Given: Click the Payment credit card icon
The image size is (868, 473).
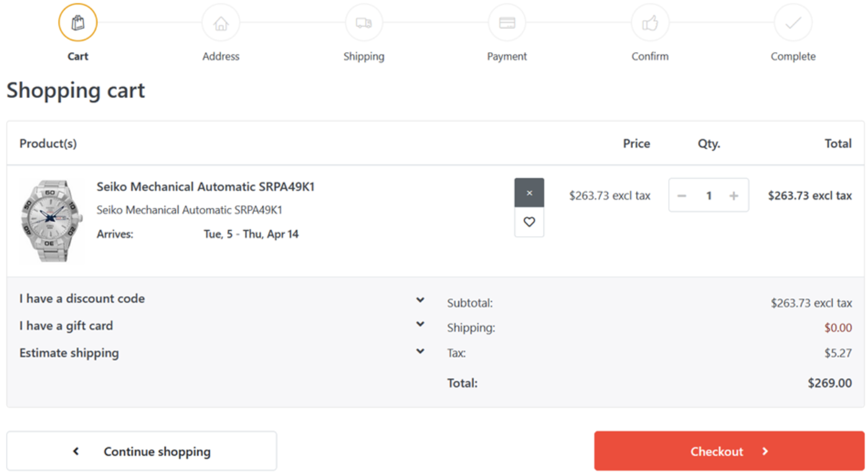Looking at the screenshot, I should tap(507, 23).
